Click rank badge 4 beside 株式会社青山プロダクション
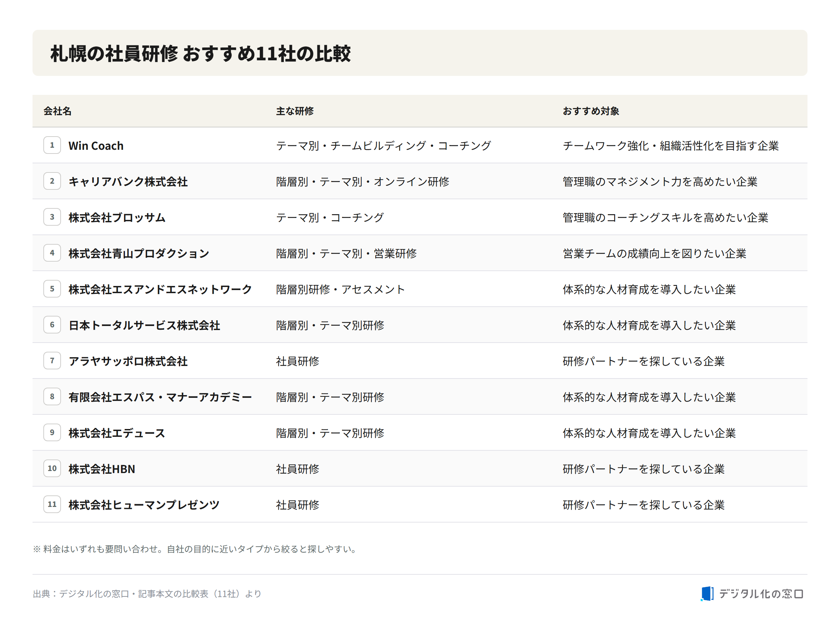Screen dimensions: 840x633 [x=52, y=253]
